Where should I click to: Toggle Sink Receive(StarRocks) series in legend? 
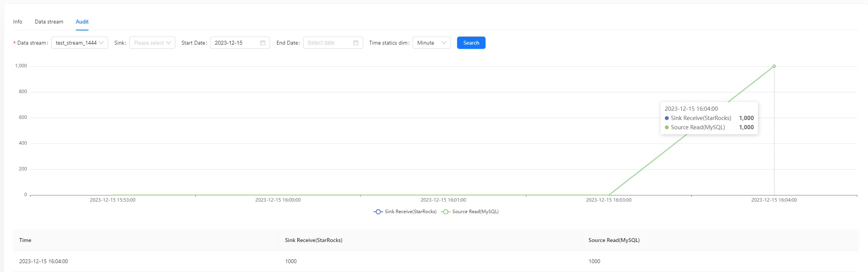[405, 212]
